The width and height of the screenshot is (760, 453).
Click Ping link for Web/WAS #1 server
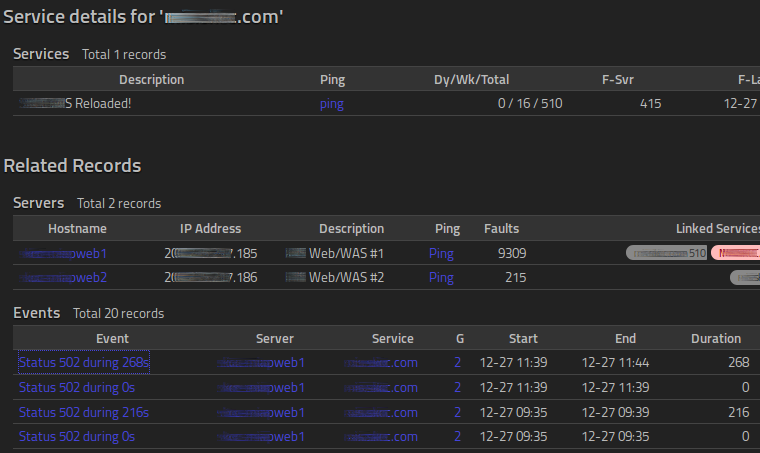coord(441,253)
